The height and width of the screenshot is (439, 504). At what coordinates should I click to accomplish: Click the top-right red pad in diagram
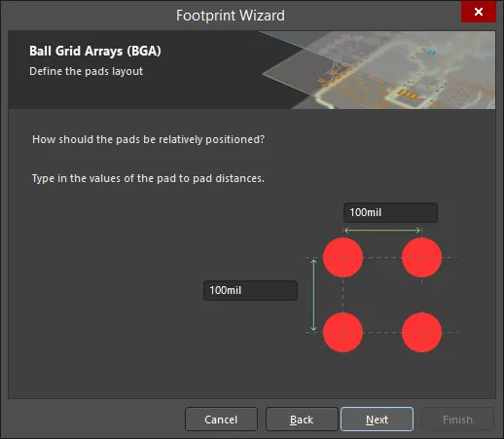(x=421, y=257)
